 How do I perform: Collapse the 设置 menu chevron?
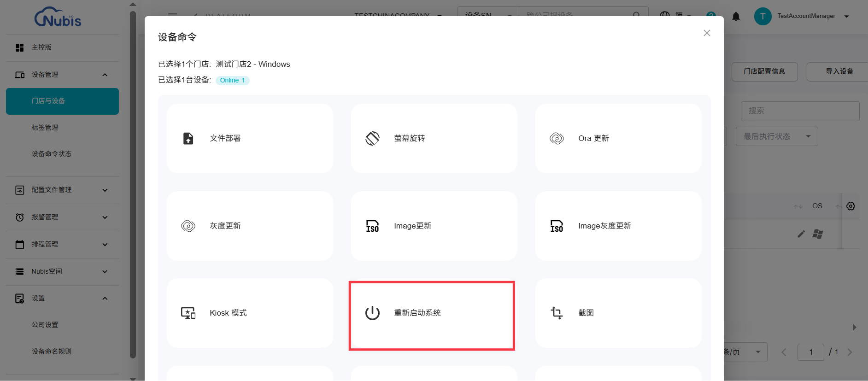pyautogui.click(x=105, y=299)
